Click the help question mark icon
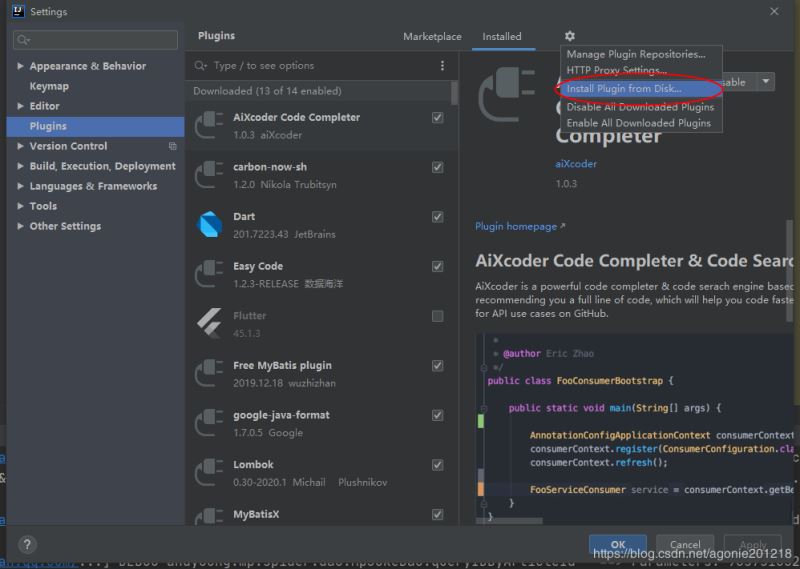This screenshot has height=569, width=800. click(27, 545)
